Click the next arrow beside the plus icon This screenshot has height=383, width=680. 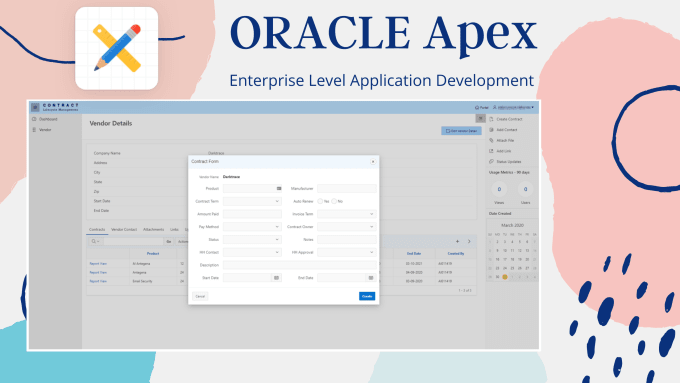point(469,241)
